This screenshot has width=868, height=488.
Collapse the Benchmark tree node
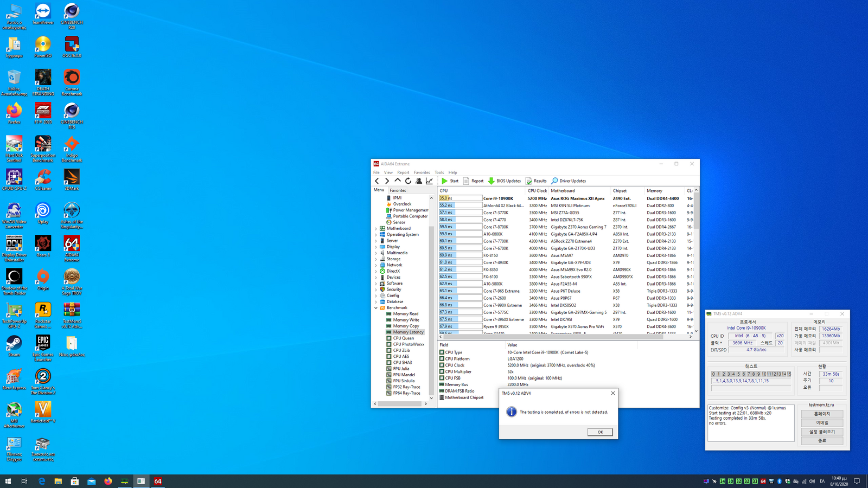[376, 308]
